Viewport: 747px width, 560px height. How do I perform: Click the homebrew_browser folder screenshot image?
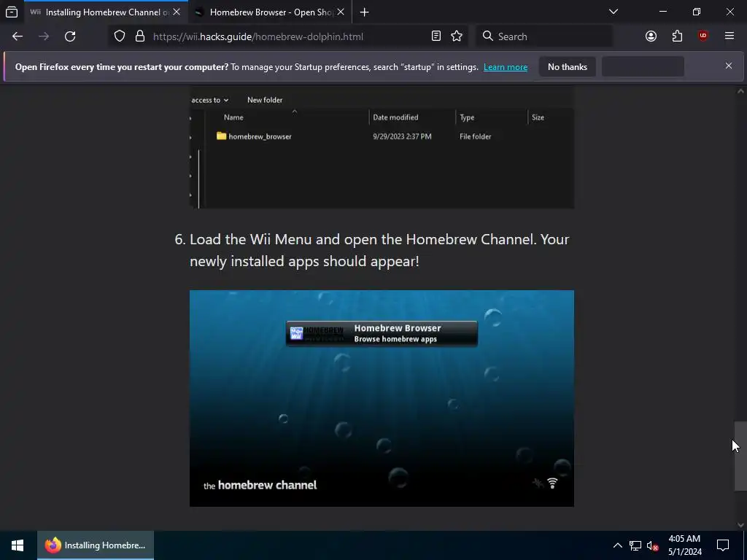(x=382, y=147)
